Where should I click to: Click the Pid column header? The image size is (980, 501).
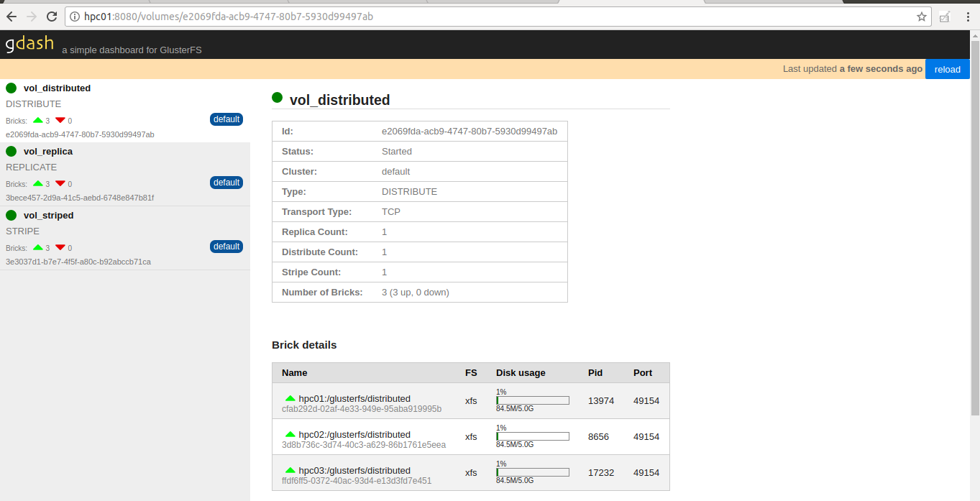click(x=595, y=372)
